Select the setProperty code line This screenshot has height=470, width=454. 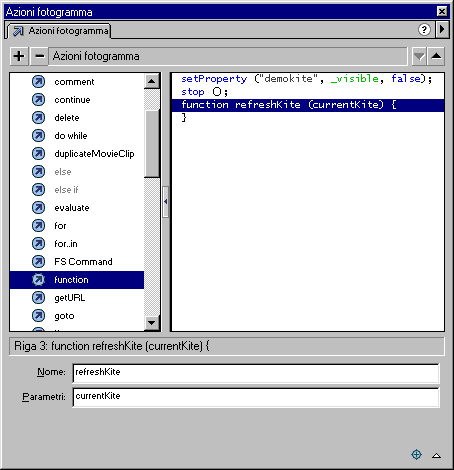307,79
